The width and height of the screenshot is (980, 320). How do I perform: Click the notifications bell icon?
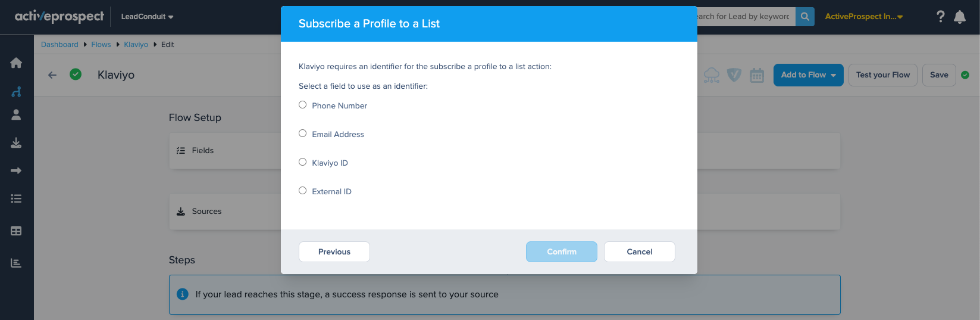pyautogui.click(x=959, y=17)
